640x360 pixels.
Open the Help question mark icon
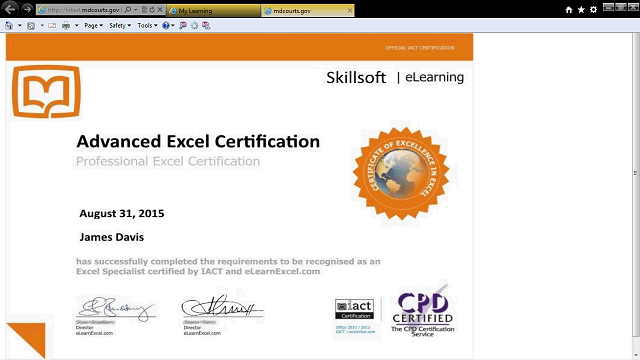166,26
